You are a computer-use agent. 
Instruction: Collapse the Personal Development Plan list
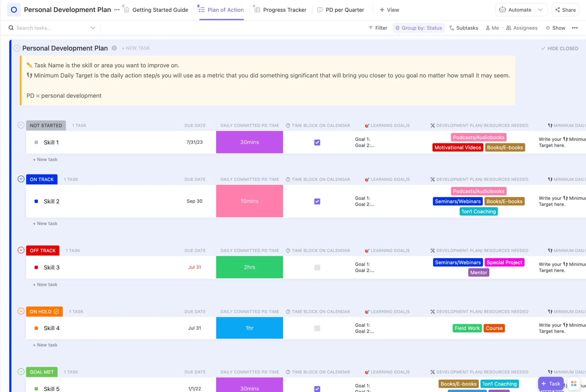17,48
